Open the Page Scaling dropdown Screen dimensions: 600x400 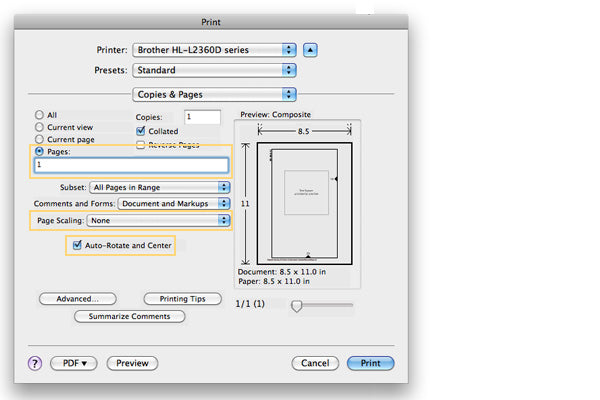click(x=158, y=220)
